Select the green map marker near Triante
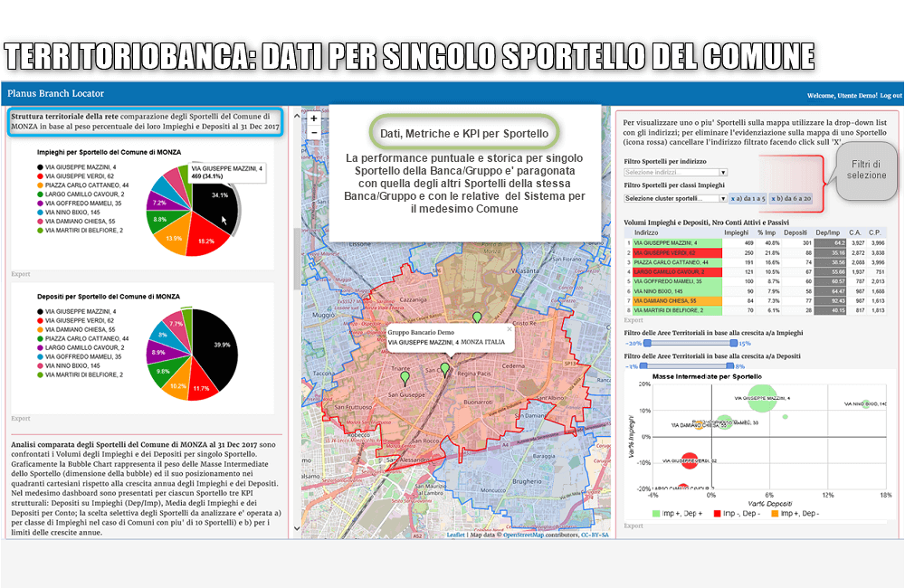The height and width of the screenshot is (588, 905). point(405,378)
